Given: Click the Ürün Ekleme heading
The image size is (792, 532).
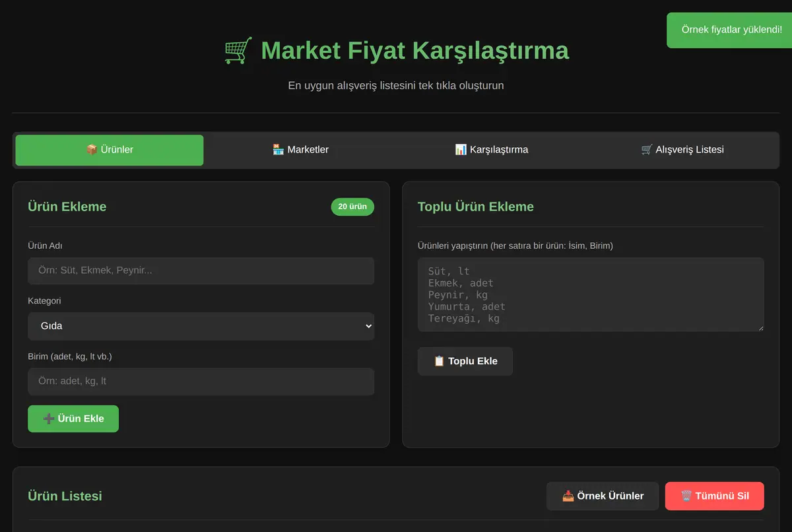Looking at the screenshot, I should click(67, 207).
